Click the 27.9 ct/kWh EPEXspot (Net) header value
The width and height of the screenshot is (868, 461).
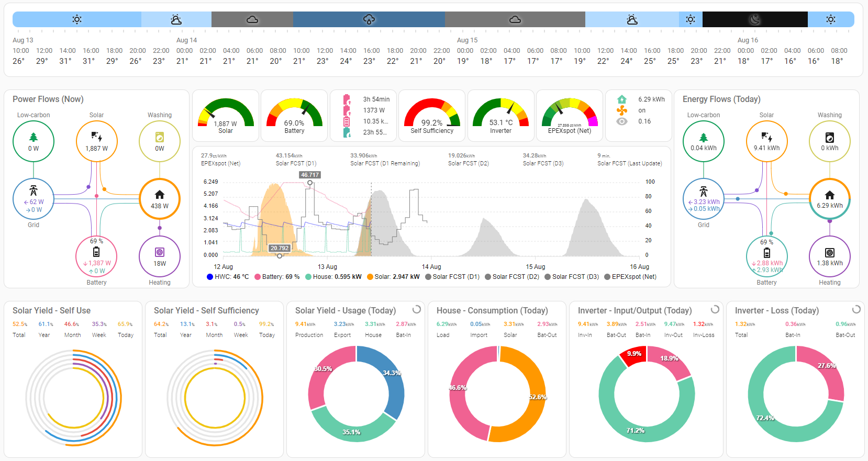(214, 155)
